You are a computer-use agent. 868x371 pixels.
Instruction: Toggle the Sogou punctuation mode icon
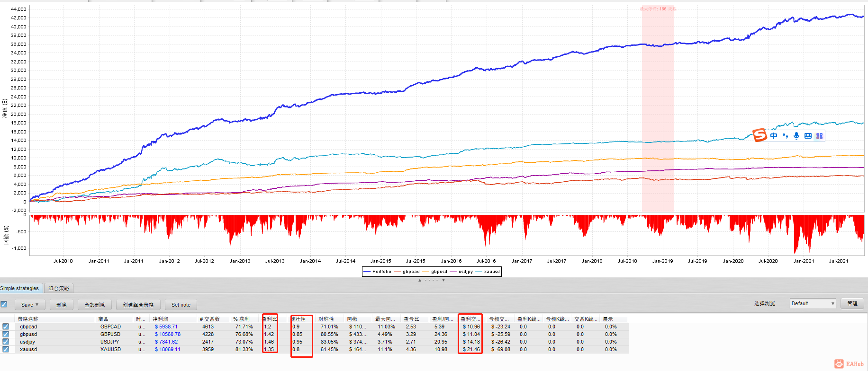785,136
